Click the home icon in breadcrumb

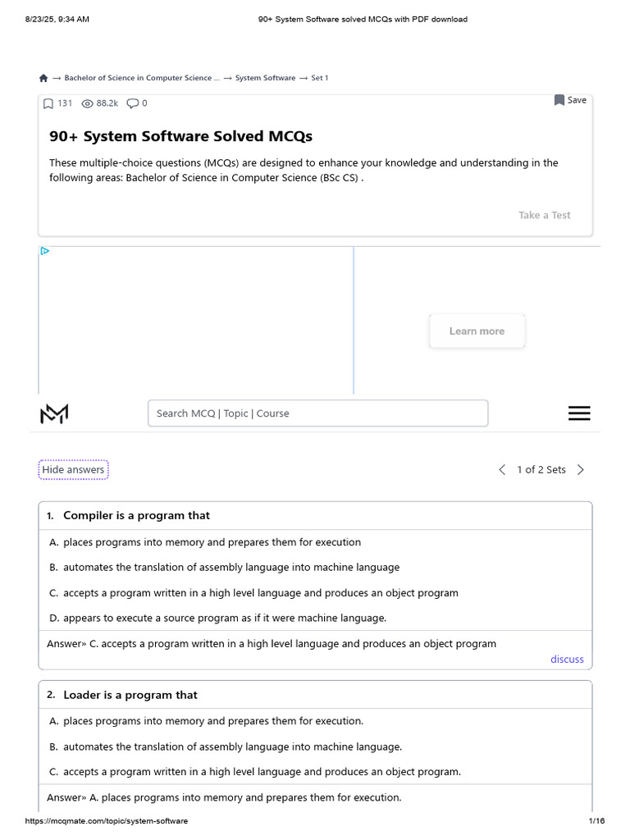(x=43, y=78)
